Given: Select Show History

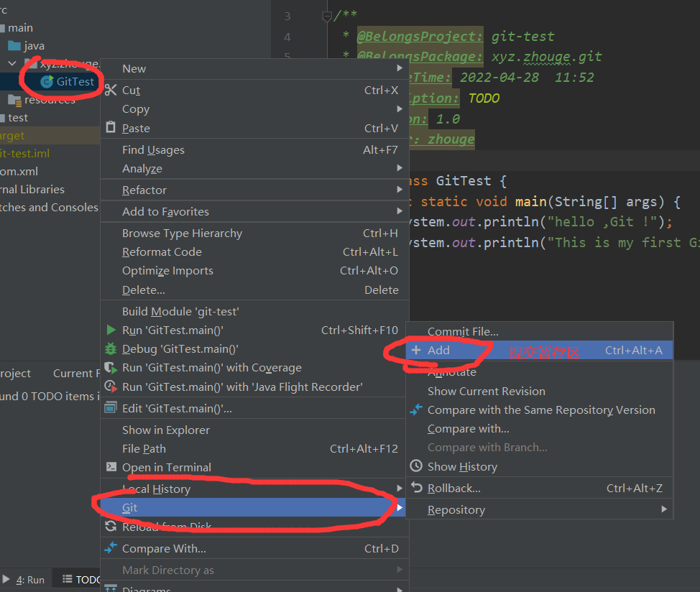Looking at the screenshot, I should pyautogui.click(x=539, y=467).
